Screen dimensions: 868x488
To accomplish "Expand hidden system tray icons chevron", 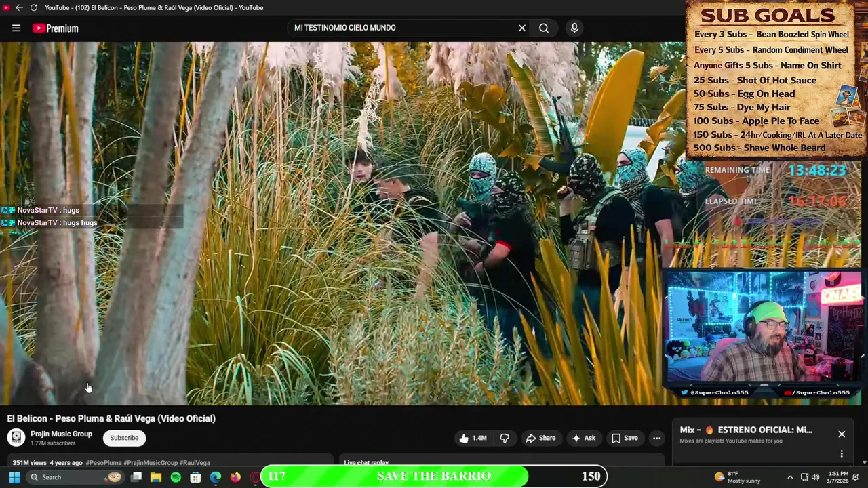I will click(x=790, y=477).
